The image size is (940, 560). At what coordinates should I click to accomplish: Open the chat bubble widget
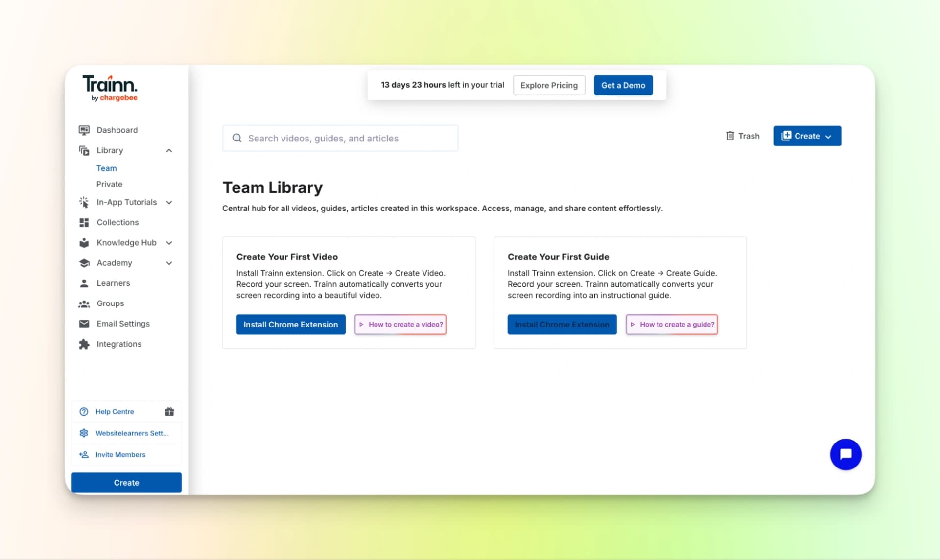click(846, 454)
